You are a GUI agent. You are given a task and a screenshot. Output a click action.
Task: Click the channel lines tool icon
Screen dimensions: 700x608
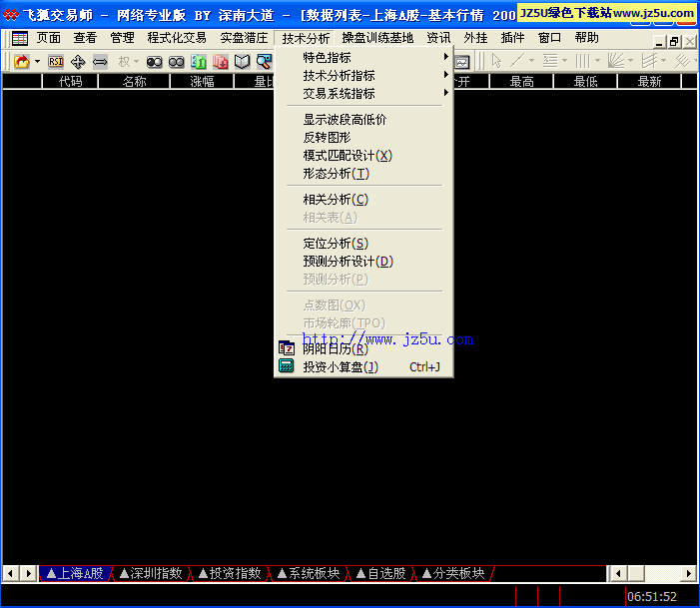(649, 61)
